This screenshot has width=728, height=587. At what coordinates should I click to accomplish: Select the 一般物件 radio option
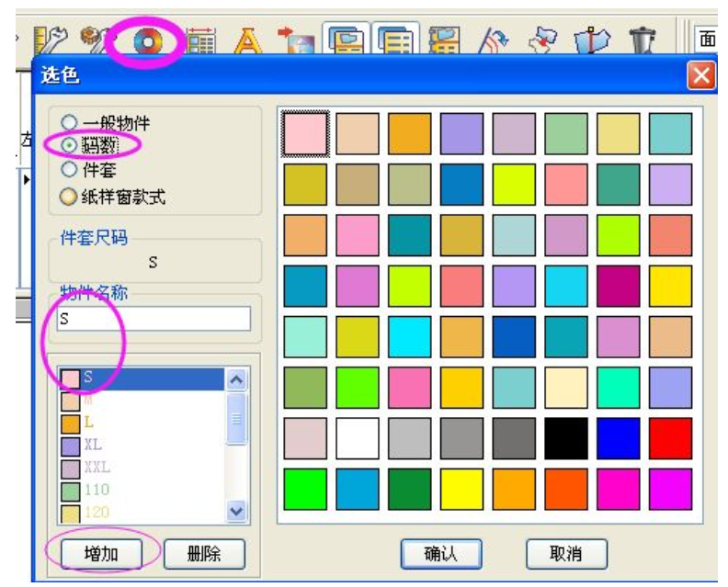69,122
